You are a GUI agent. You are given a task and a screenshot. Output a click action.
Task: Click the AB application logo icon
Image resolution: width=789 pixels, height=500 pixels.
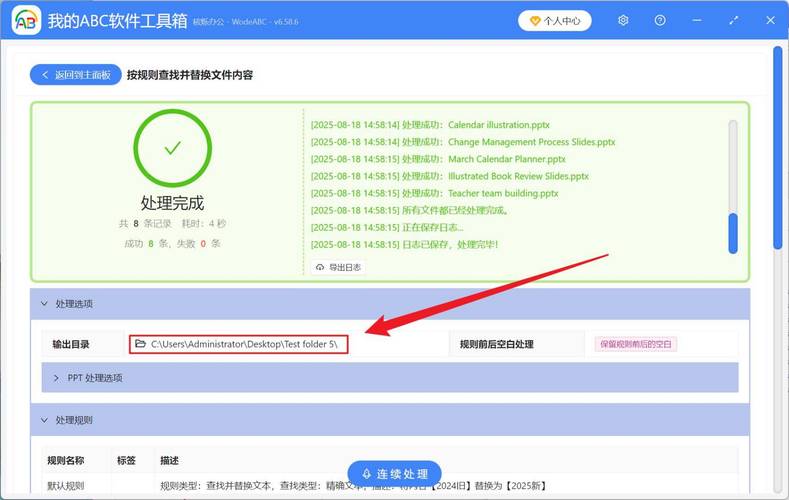26,20
